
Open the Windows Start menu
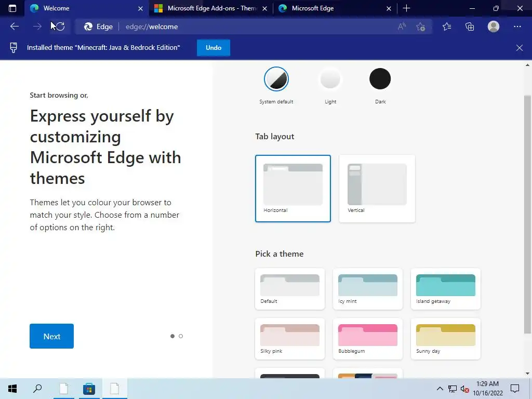[12, 389]
